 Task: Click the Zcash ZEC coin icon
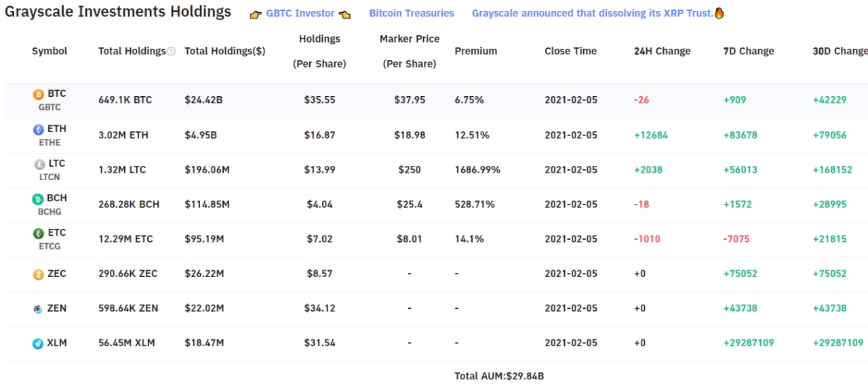39,274
